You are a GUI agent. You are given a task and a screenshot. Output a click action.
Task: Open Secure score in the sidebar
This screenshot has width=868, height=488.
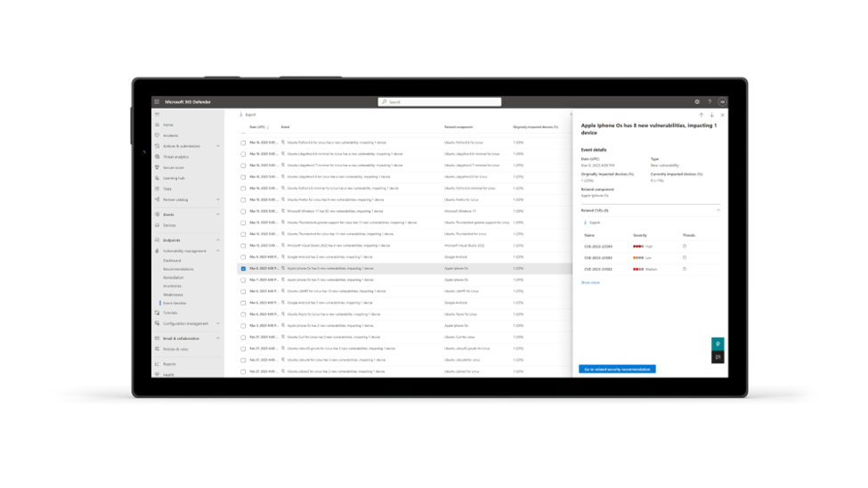[x=174, y=167]
